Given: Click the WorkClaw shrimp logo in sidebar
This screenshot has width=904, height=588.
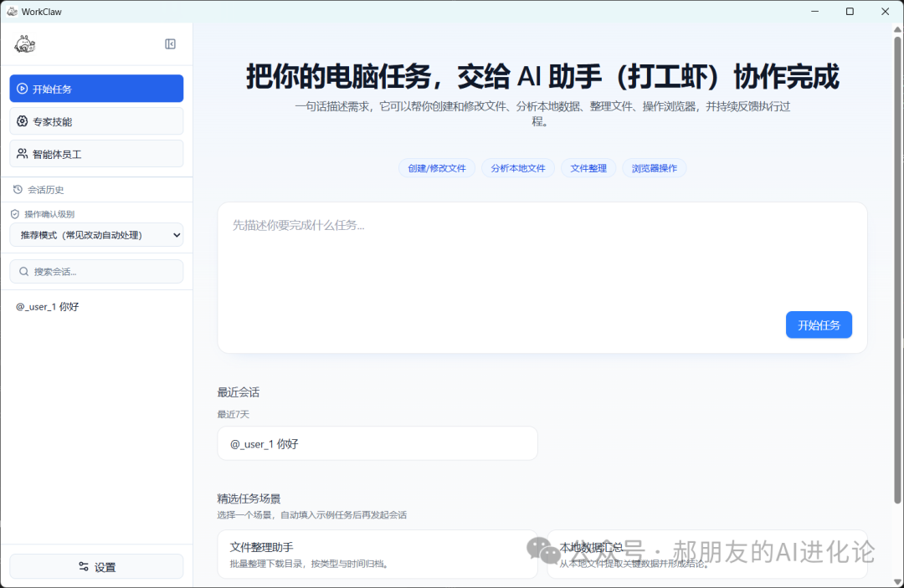Looking at the screenshot, I should (24, 44).
